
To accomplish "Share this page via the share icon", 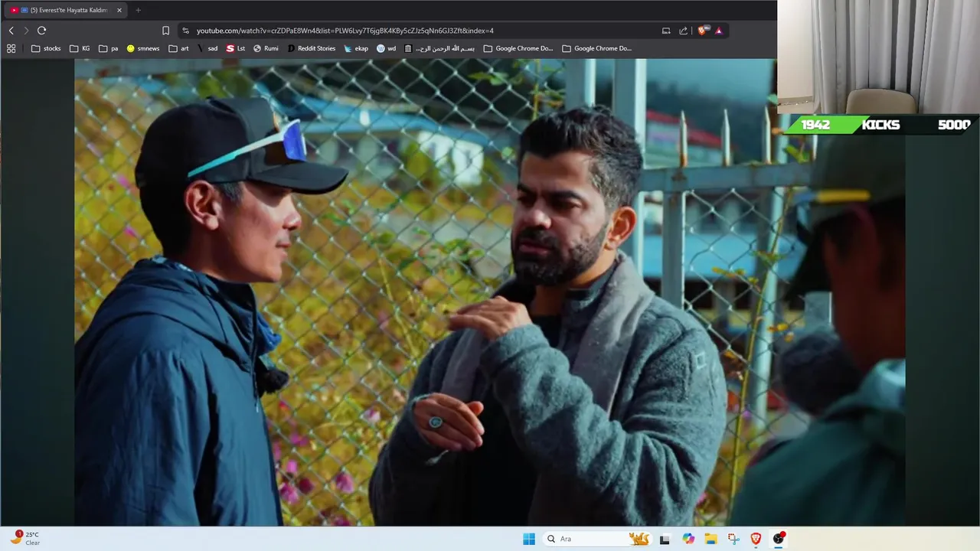I will click(683, 31).
